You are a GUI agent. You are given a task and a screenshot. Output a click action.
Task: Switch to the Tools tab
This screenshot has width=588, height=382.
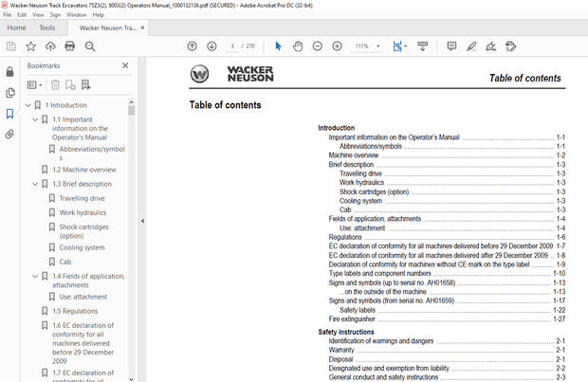point(47,27)
